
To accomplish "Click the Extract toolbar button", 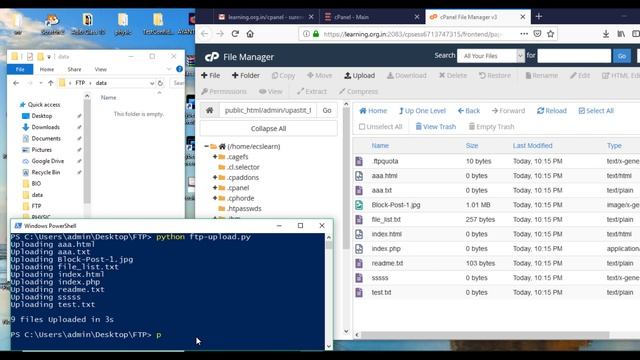I will click(312, 91).
